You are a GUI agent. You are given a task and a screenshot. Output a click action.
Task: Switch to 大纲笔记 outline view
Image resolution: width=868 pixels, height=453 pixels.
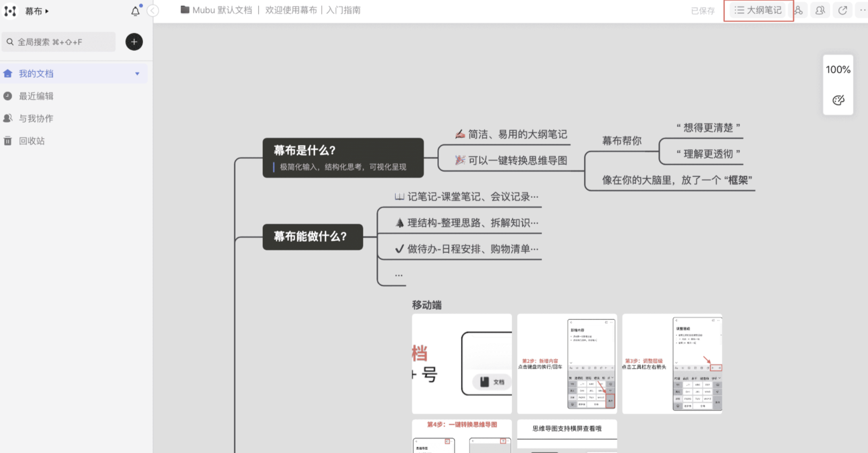(x=758, y=10)
